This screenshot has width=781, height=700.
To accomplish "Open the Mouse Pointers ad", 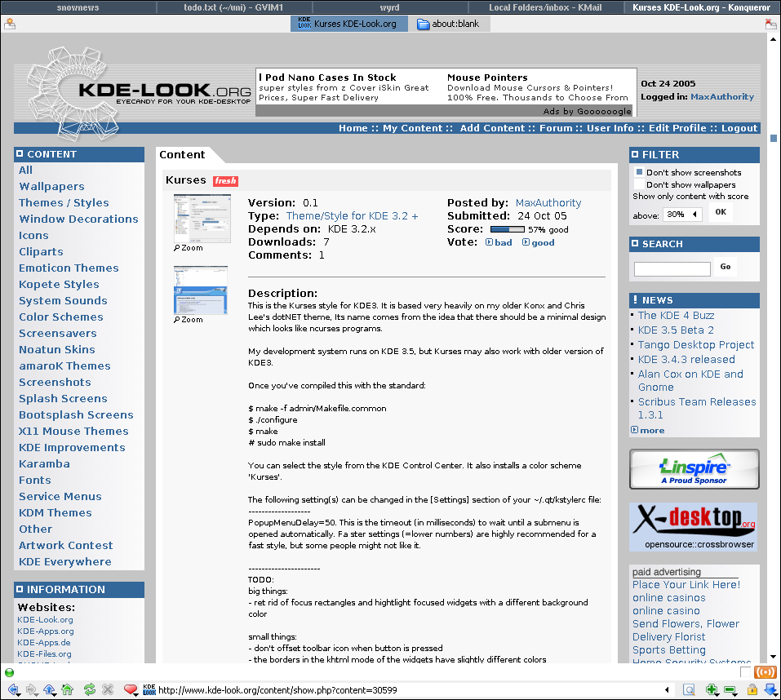I will pos(487,78).
